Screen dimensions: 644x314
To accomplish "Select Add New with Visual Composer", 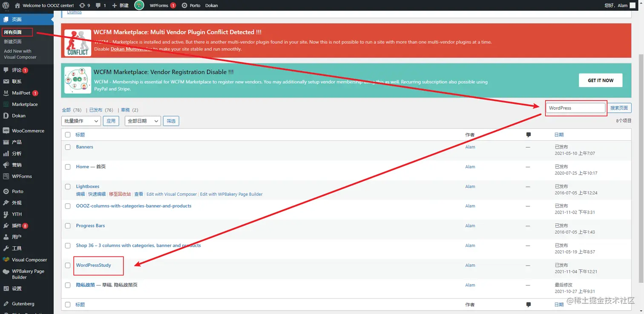I will pyautogui.click(x=20, y=54).
